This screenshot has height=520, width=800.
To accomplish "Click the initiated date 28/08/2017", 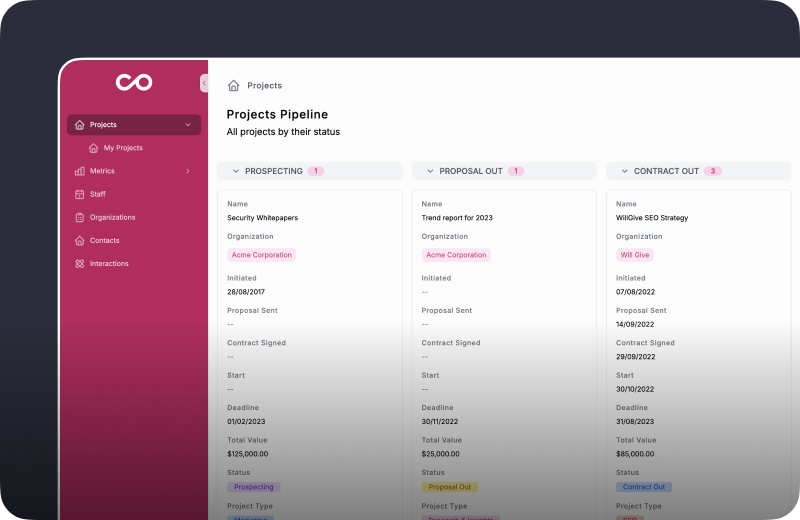I will (246, 292).
